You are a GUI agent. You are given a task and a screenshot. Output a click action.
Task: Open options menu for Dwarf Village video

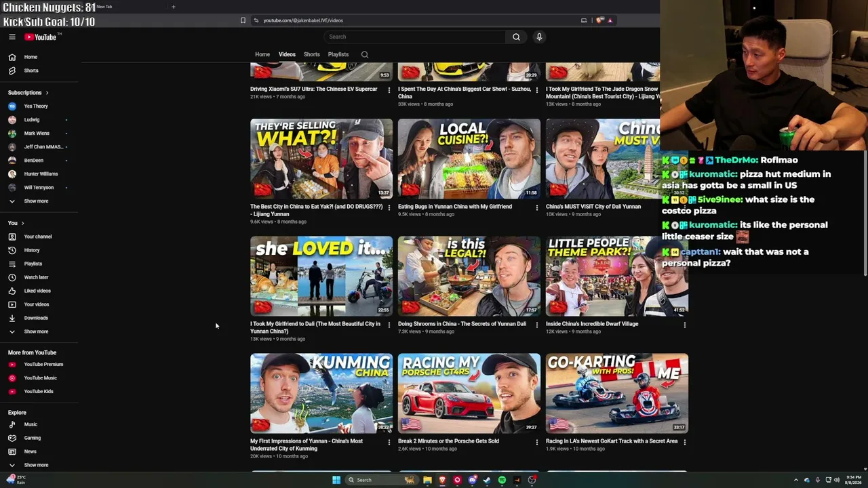(x=685, y=324)
